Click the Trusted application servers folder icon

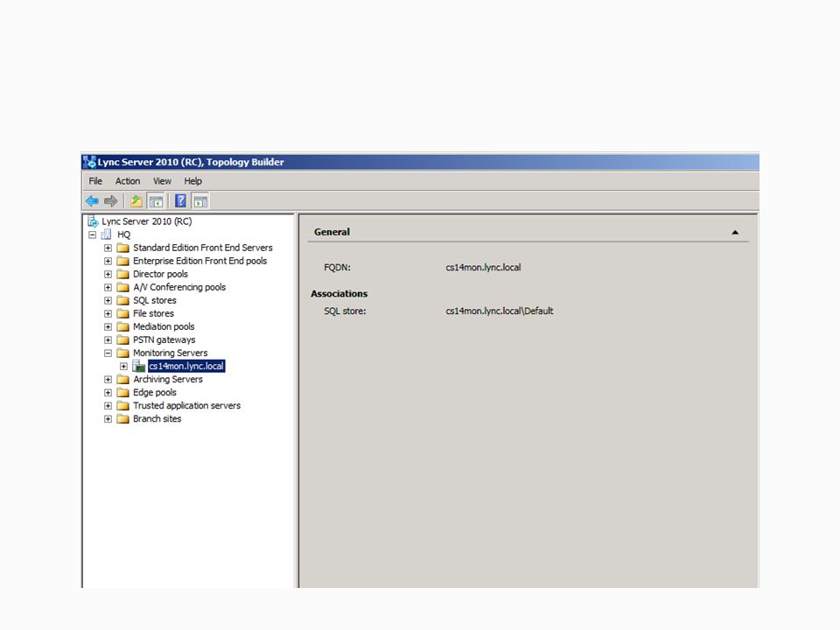click(123, 405)
